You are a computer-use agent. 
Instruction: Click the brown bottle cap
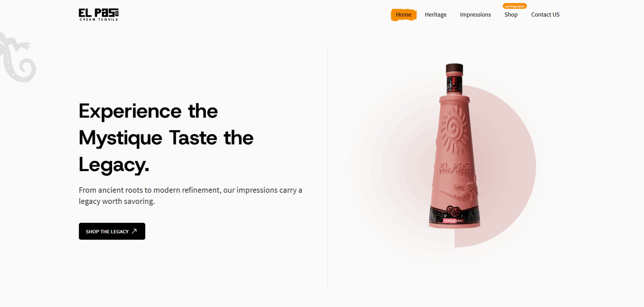(454, 68)
